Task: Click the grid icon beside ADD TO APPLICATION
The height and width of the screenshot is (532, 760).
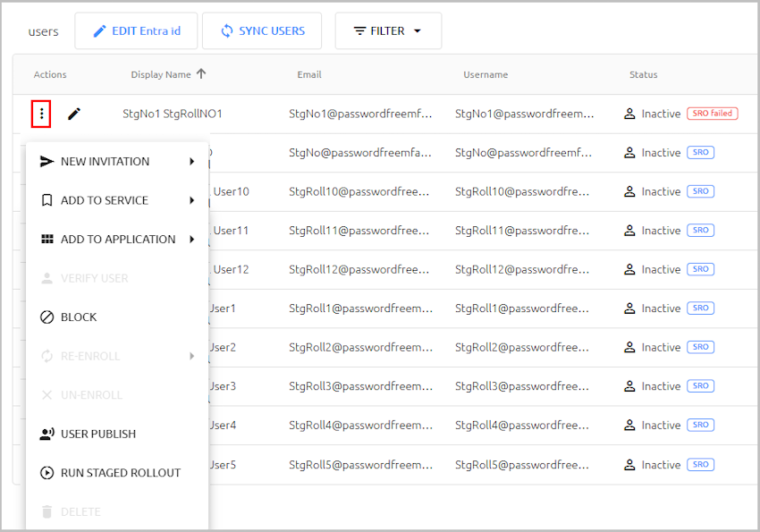Action: click(47, 240)
